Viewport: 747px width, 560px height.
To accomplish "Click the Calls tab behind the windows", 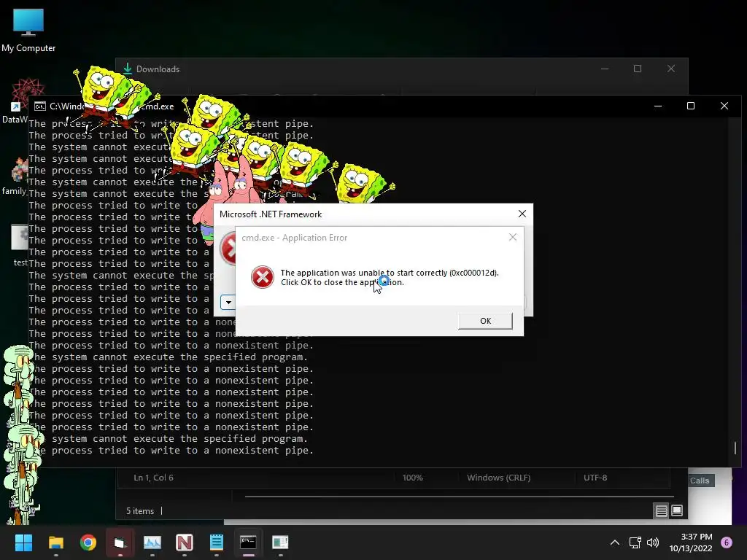I will click(700, 481).
